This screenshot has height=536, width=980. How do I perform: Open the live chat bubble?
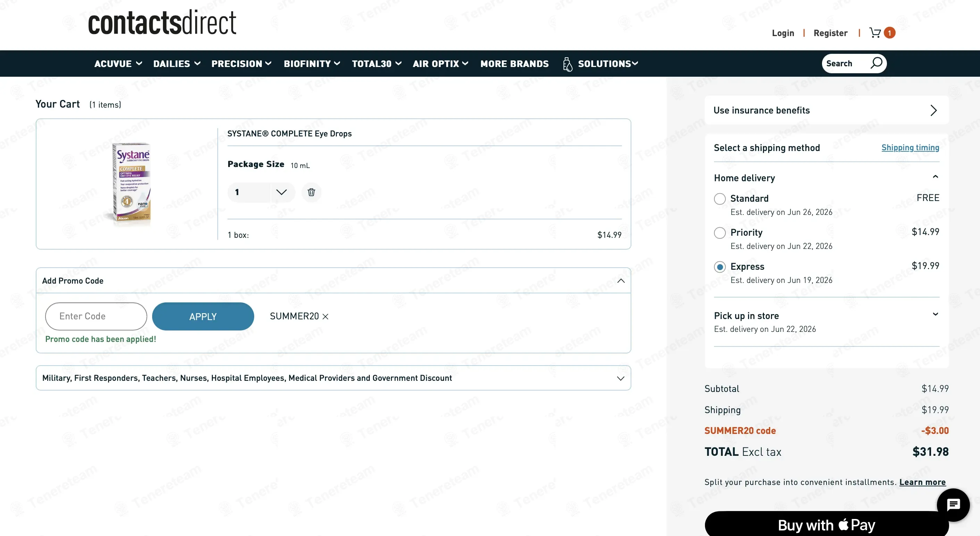[x=953, y=505]
